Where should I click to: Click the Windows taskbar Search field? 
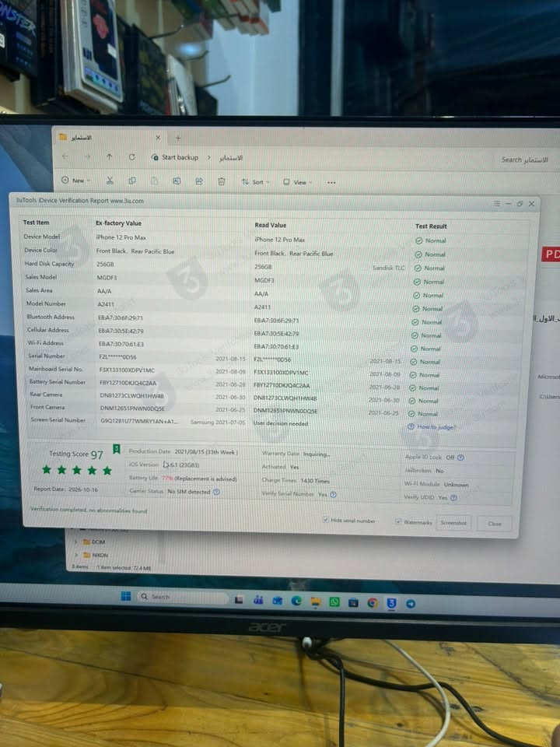click(x=183, y=597)
